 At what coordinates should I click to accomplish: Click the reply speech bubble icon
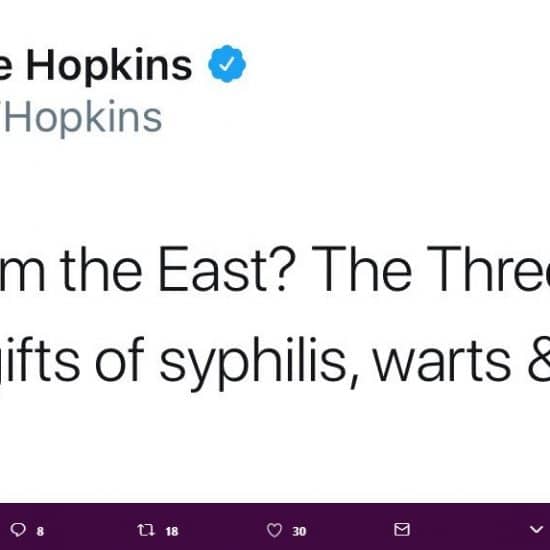pos(18,530)
